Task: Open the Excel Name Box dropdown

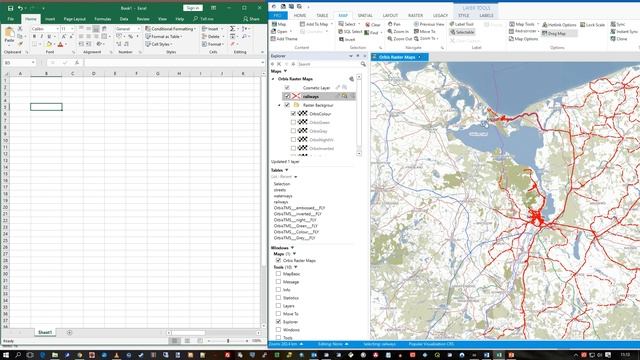Action: 33,62
